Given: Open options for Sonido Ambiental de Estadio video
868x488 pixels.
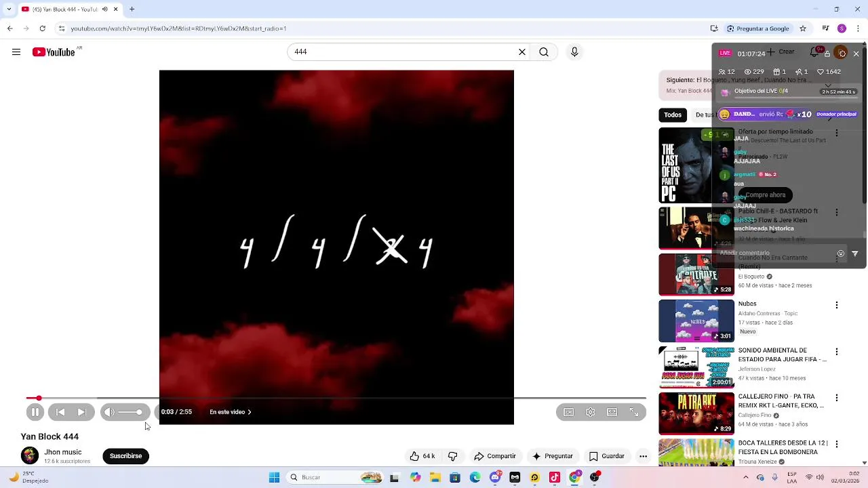Looking at the screenshot, I should point(837,352).
